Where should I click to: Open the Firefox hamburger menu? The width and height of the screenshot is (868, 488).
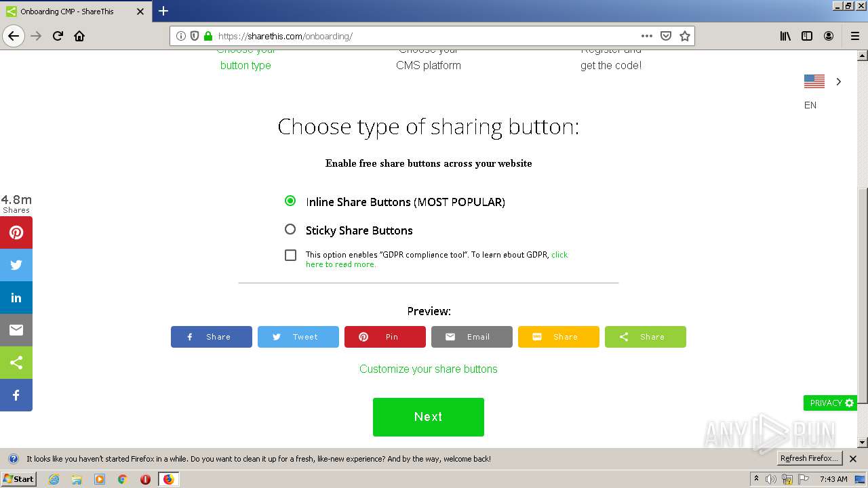click(x=854, y=36)
